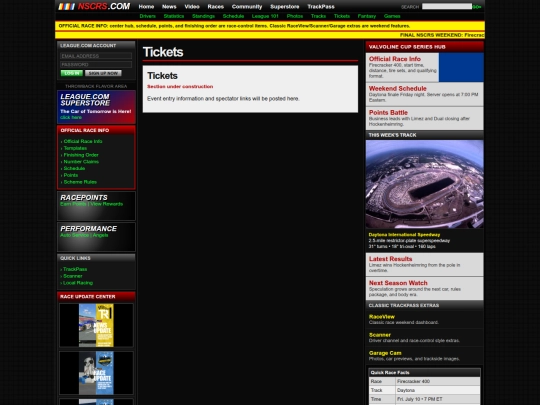Go to Statistics in the sub-navigation
The width and height of the screenshot is (540, 405).
coord(174,16)
